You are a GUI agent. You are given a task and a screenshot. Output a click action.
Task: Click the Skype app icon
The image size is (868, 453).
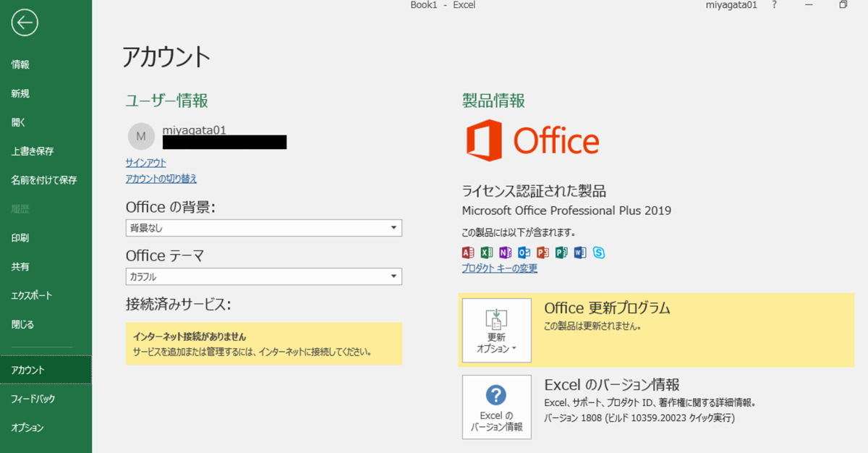[x=599, y=253]
